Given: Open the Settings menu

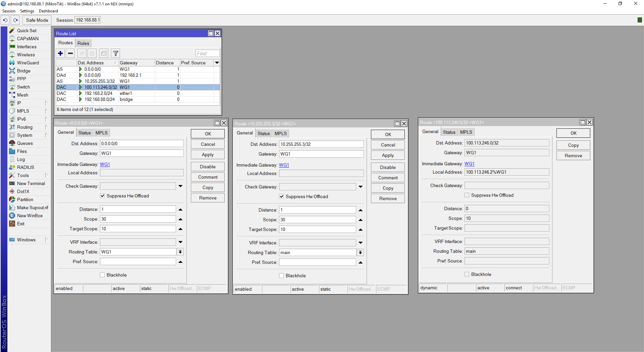Looking at the screenshot, I should pos(27,11).
